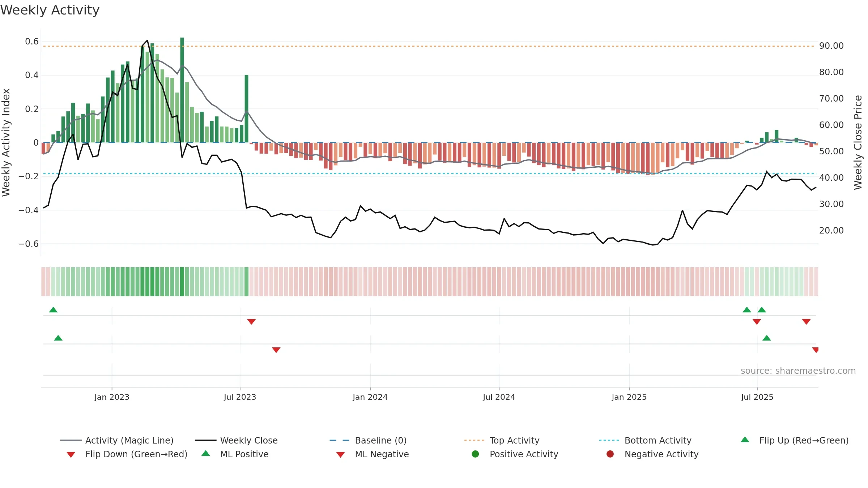
Task: Click the 20.00 price axis label
Action: (x=831, y=231)
